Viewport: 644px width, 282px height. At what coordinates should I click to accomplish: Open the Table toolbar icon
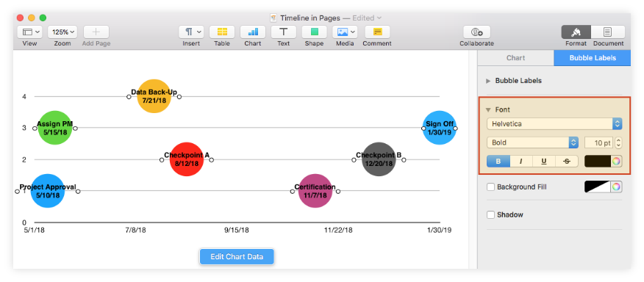click(x=222, y=32)
